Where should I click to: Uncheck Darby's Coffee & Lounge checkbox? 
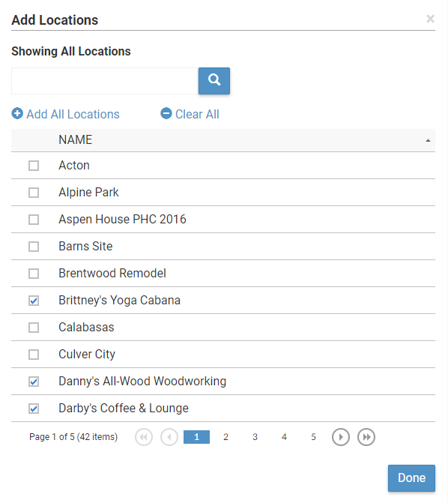click(34, 409)
